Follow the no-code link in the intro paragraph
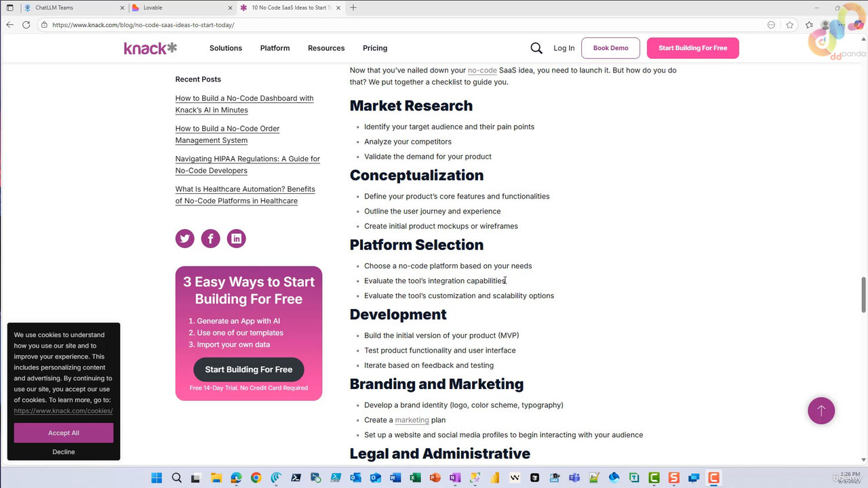The height and width of the screenshot is (488, 868). [482, 70]
